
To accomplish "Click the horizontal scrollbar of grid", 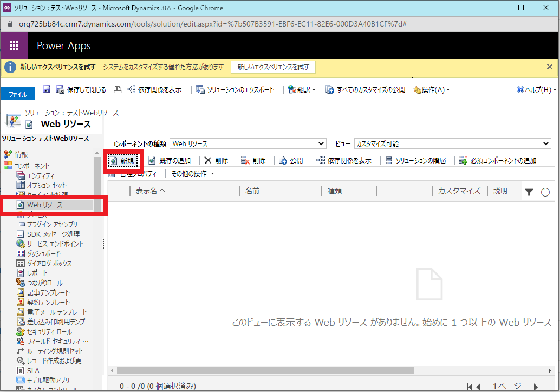I will pyautogui.click(x=265, y=370).
